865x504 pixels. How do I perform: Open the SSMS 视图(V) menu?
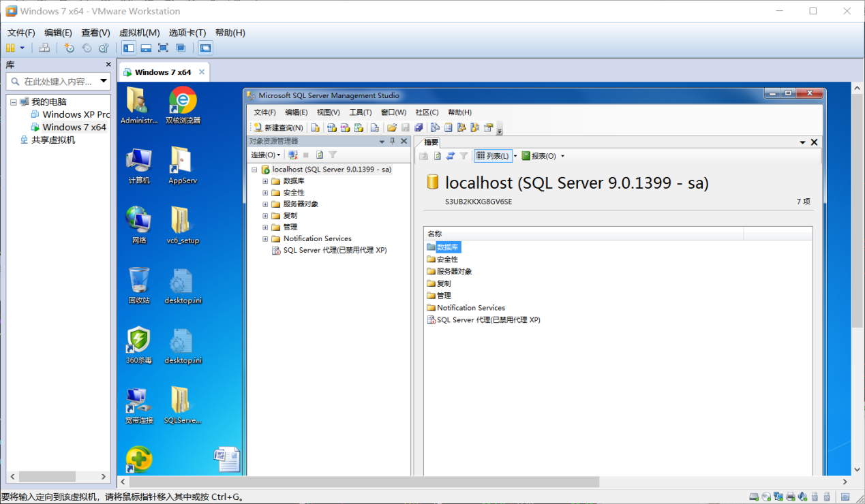(328, 112)
